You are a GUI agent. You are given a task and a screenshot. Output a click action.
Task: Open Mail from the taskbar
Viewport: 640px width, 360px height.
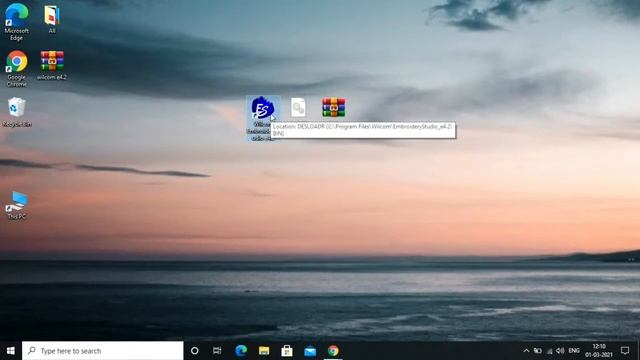click(310, 351)
